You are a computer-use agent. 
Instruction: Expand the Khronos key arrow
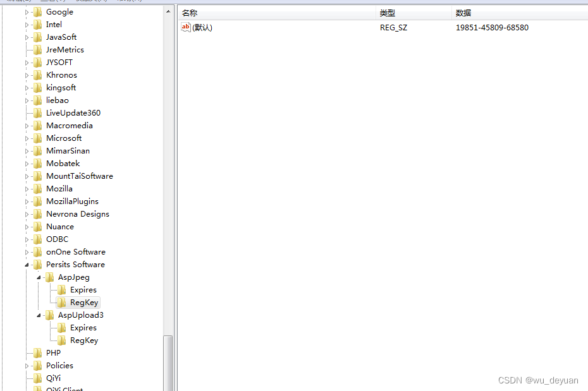27,75
